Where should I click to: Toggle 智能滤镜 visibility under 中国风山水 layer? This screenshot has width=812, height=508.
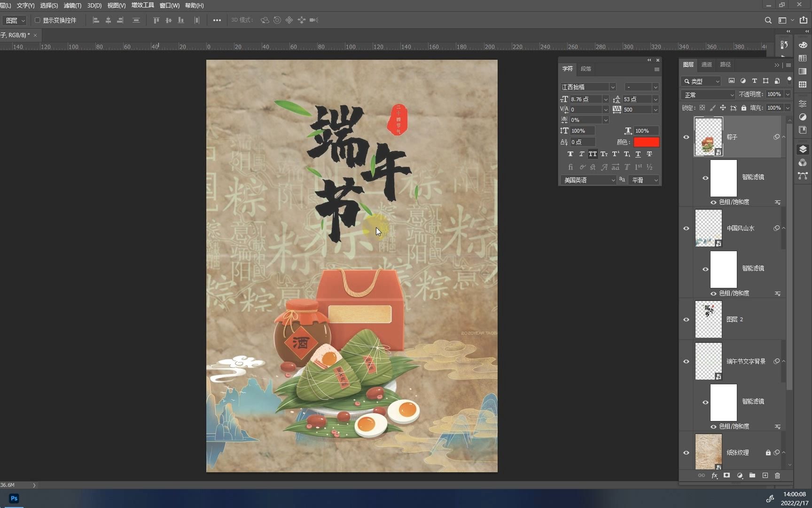(705, 269)
